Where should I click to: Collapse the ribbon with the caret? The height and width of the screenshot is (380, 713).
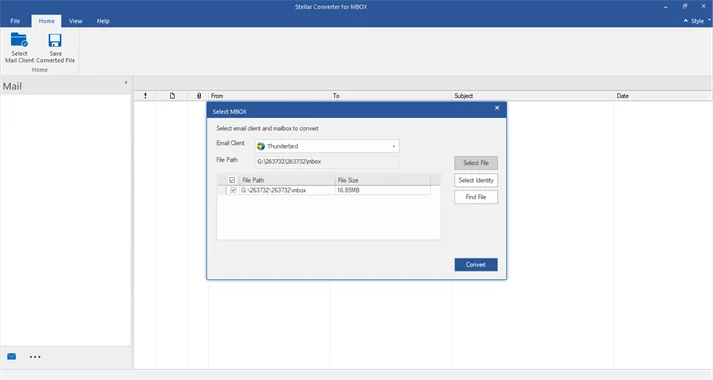pos(686,21)
